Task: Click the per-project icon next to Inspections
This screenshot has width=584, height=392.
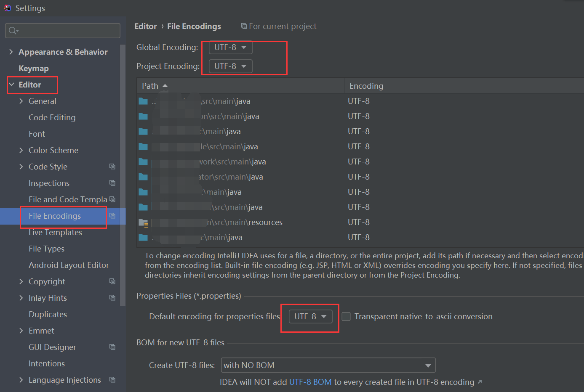Action: [x=112, y=183]
